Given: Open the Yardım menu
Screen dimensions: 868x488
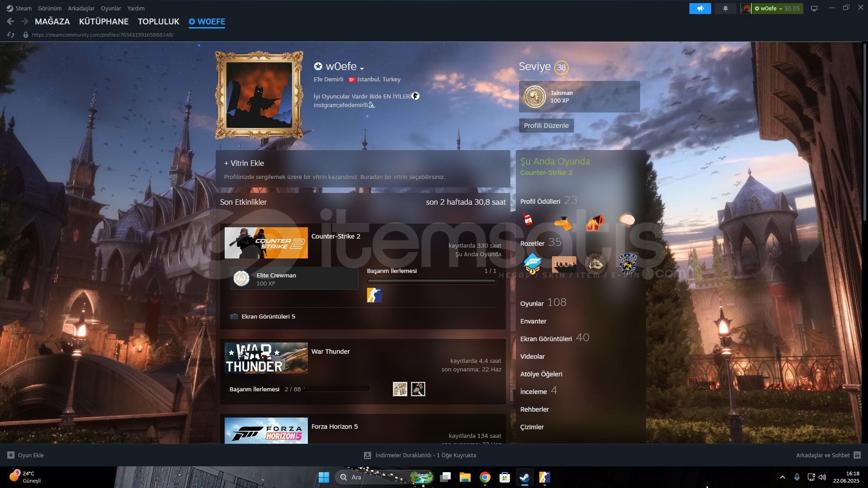Looking at the screenshot, I should [136, 9].
